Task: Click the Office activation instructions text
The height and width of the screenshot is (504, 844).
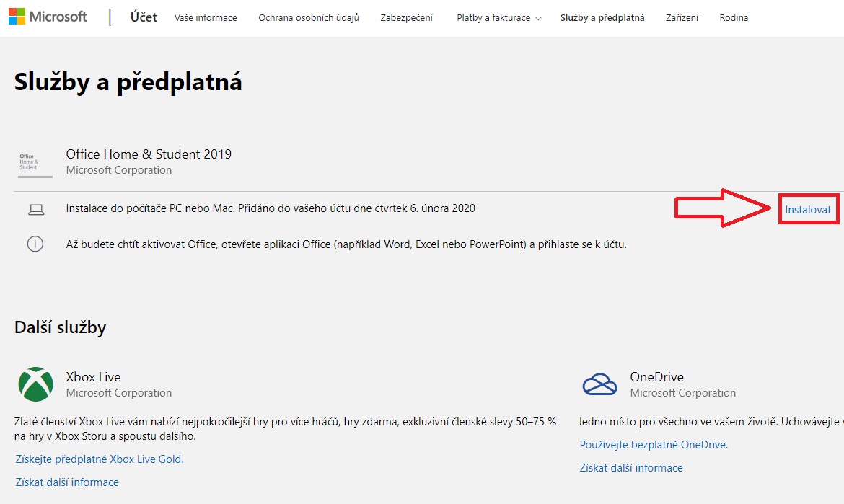Action: [346, 244]
